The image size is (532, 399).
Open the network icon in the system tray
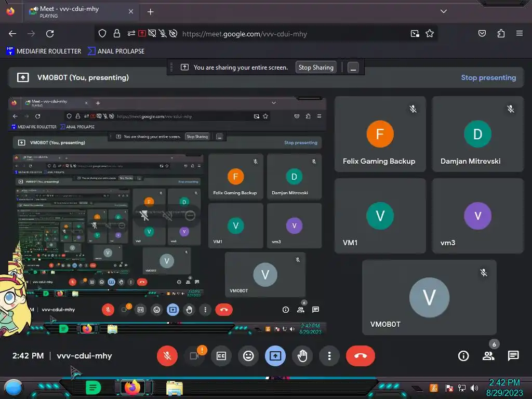[x=462, y=388]
